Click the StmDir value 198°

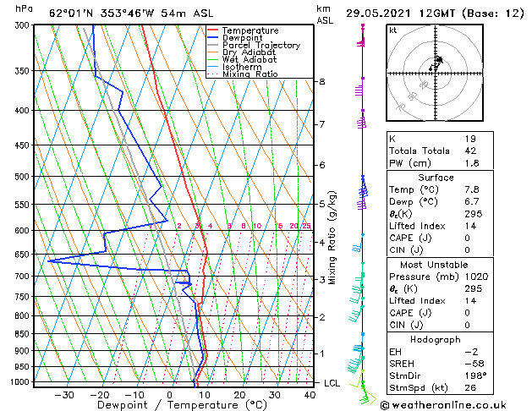click(x=475, y=375)
